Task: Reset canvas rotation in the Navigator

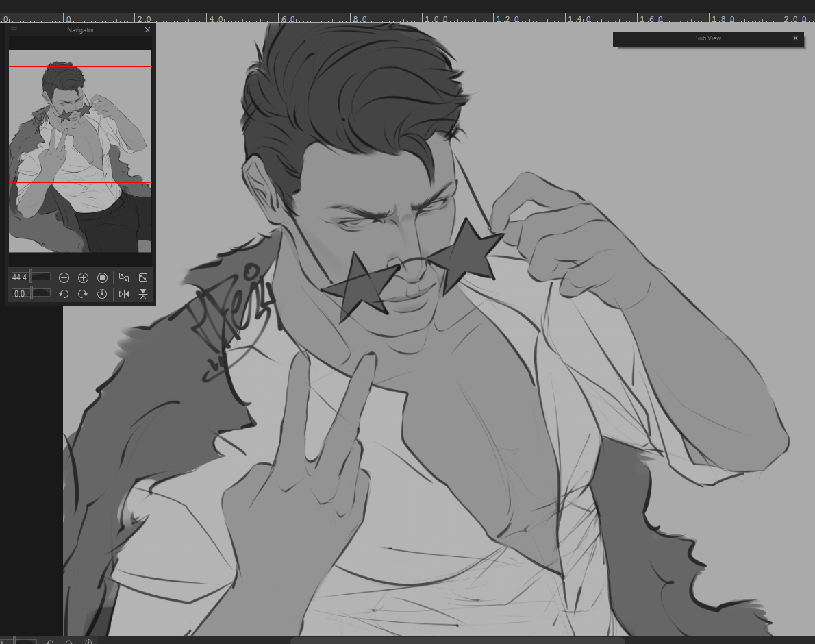Action: (103, 294)
